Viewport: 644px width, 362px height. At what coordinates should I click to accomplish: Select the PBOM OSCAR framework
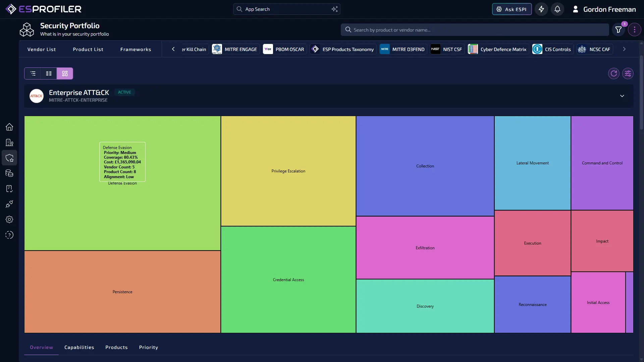pos(284,49)
